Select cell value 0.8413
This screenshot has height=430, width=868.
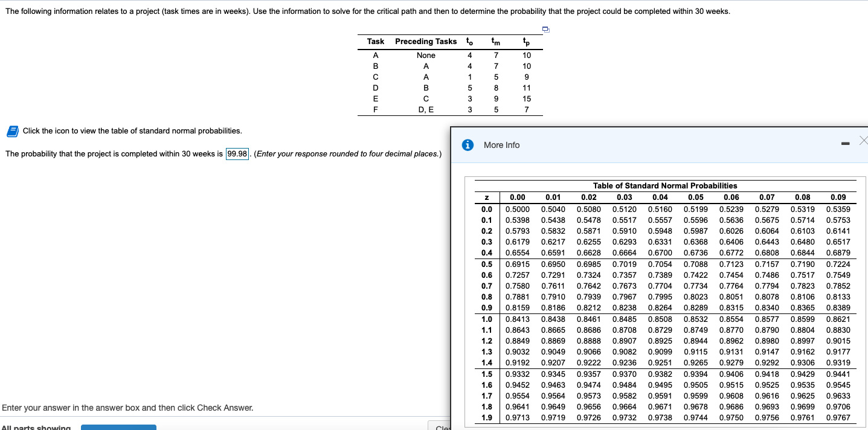point(517,319)
